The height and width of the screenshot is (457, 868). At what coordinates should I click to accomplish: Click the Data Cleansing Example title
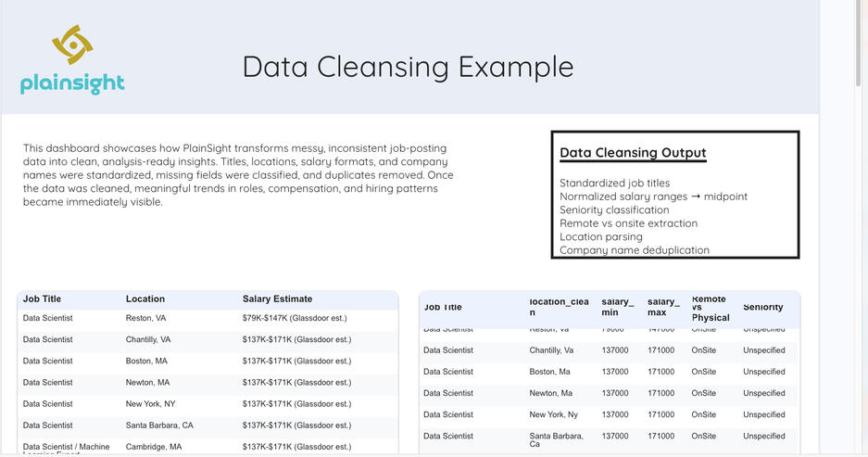pyautogui.click(x=408, y=67)
